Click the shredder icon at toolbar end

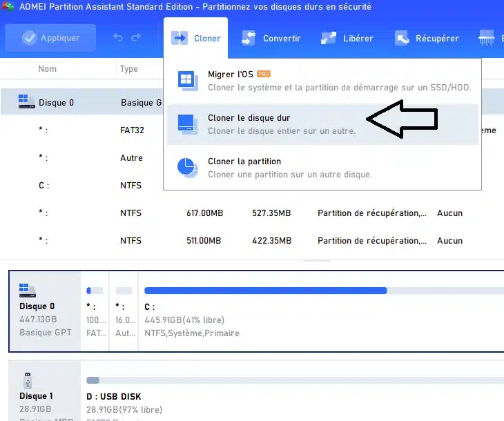point(486,38)
